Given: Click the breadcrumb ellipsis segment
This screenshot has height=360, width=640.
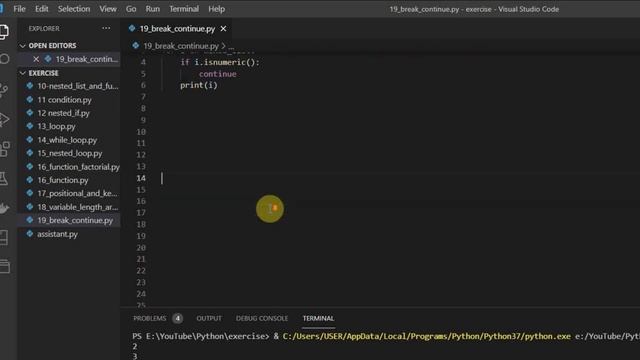Looking at the screenshot, I should pyautogui.click(x=231, y=47).
